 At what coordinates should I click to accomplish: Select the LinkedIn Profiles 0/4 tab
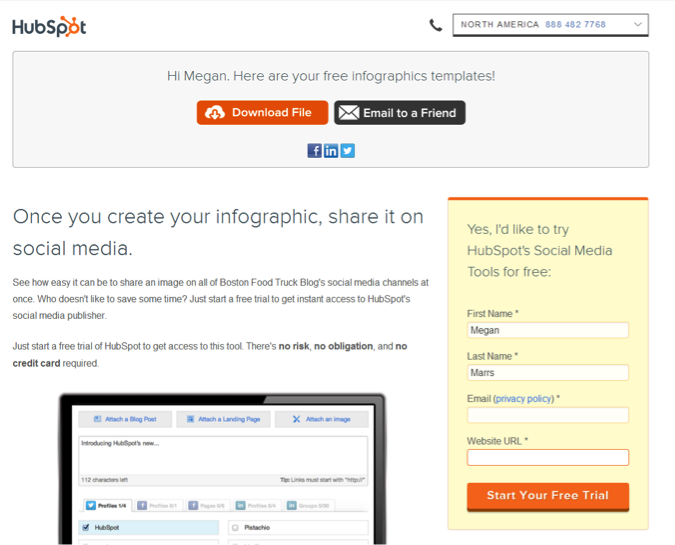(x=257, y=505)
